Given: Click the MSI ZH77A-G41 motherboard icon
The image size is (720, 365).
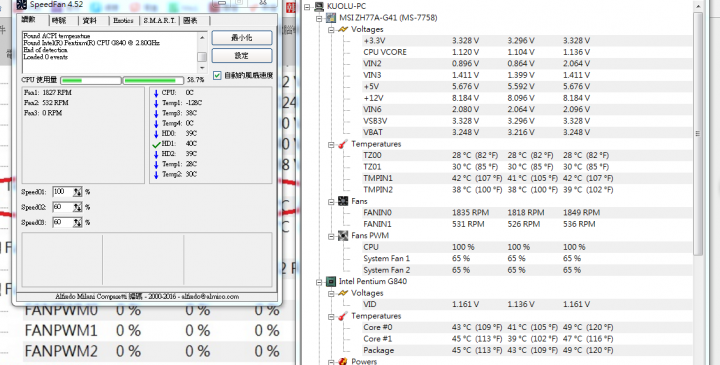Looking at the screenshot, I should (x=331, y=17).
